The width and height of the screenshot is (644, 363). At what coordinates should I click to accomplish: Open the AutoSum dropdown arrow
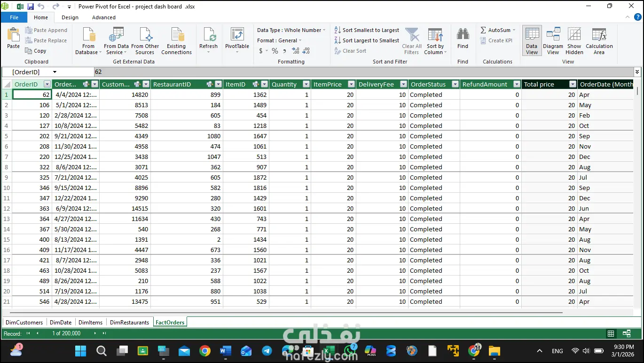tap(514, 30)
